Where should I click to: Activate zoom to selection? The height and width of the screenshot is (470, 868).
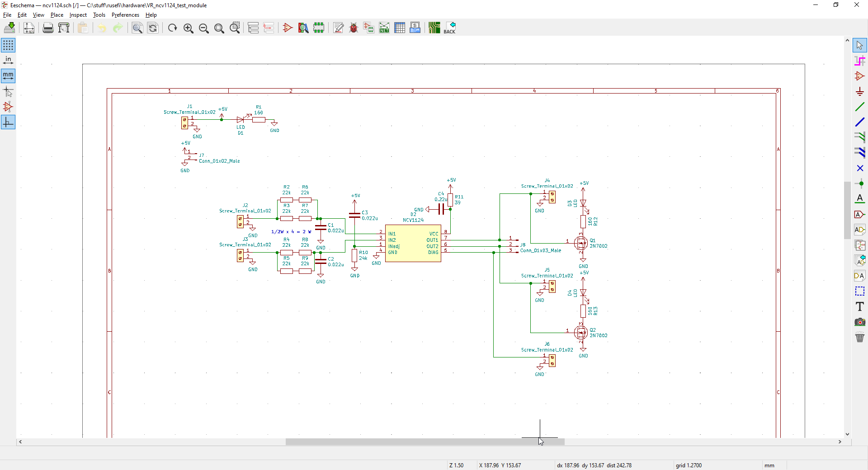tap(235, 28)
